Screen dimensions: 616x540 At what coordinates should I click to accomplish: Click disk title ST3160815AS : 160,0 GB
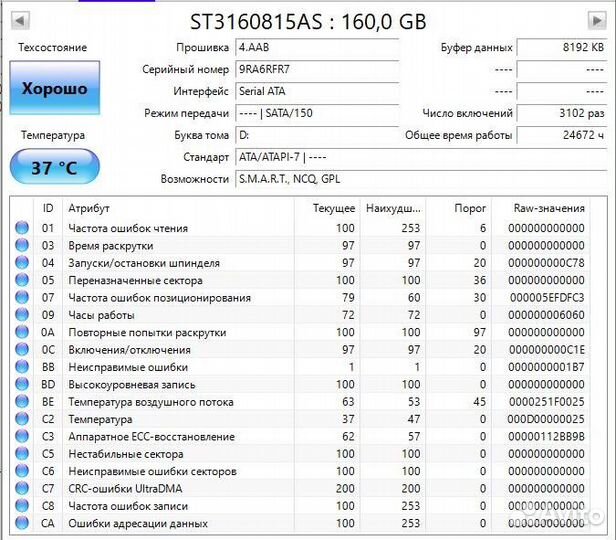click(308, 21)
